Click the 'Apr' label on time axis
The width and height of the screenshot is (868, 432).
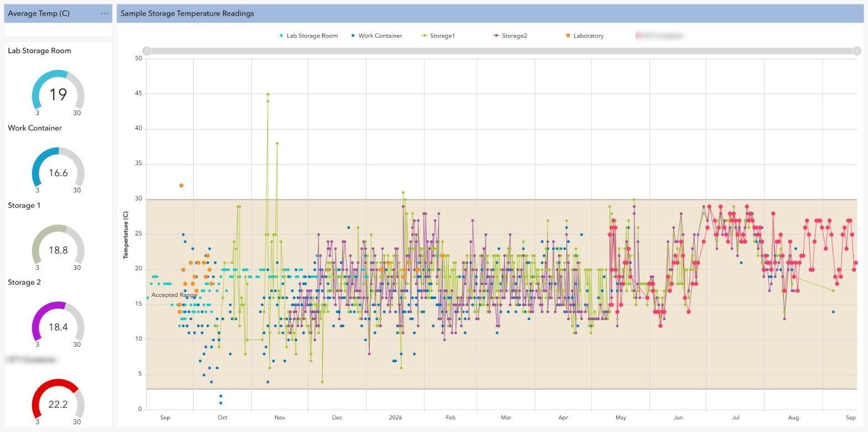click(x=563, y=418)
